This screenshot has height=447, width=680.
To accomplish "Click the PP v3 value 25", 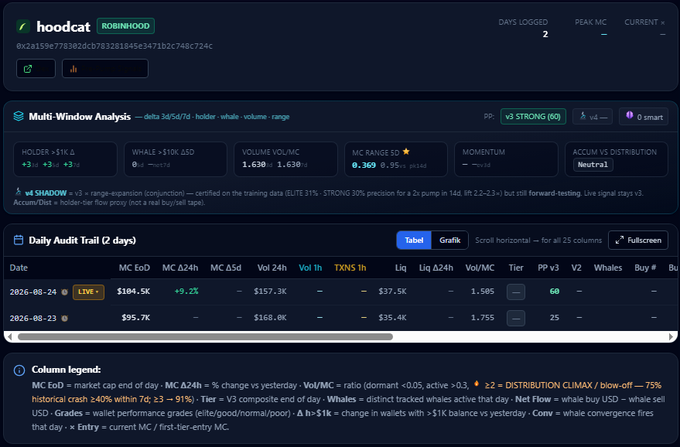I will click(554, 318).
